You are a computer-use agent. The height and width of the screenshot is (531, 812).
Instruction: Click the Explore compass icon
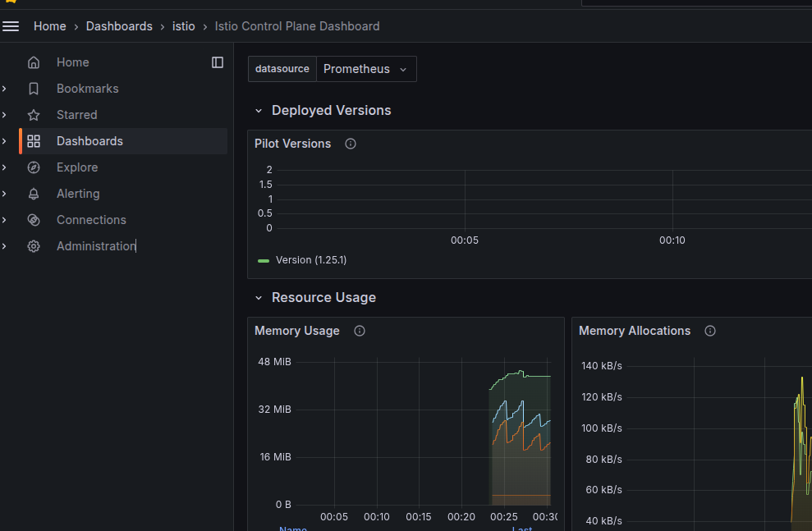click(34, 167)
